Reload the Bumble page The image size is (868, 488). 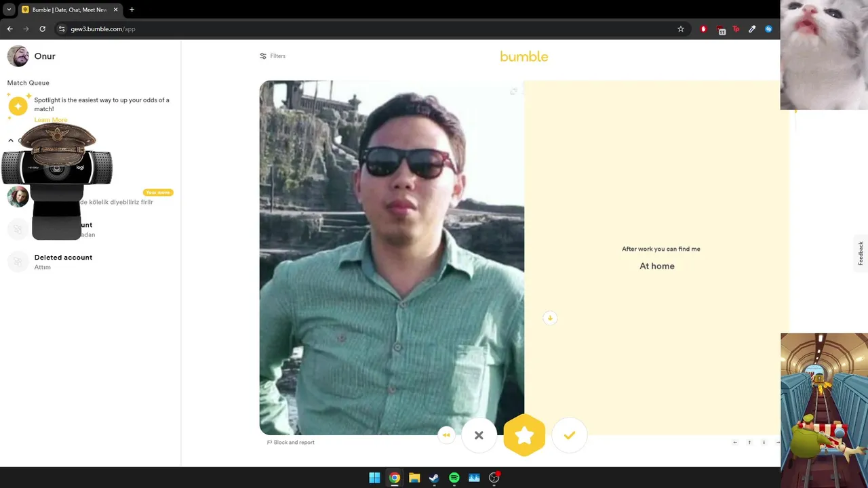pyautogui.click(x=42, y=29)
